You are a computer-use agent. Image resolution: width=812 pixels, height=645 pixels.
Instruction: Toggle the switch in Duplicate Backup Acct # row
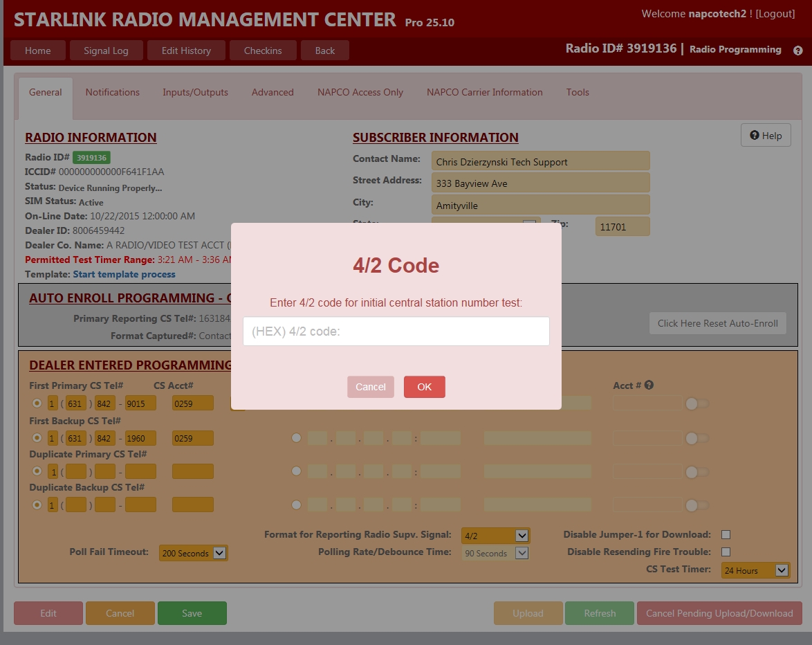click(x=696, y=505)
